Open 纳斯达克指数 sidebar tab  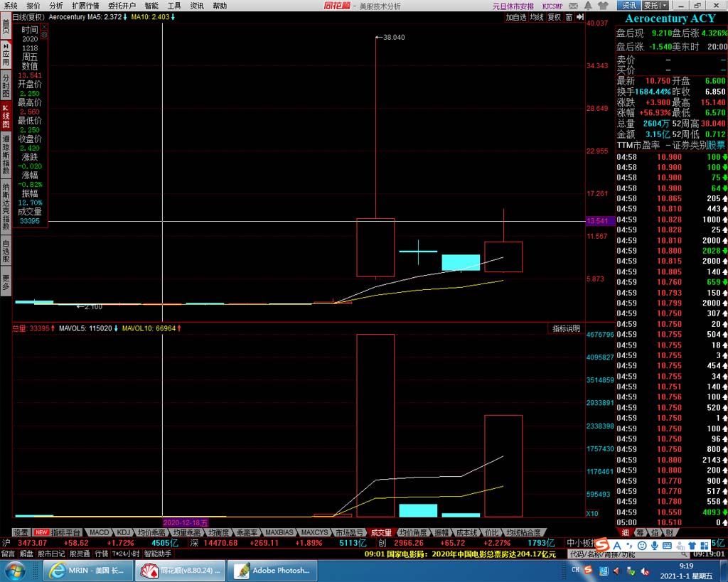[x=6, y=207]
